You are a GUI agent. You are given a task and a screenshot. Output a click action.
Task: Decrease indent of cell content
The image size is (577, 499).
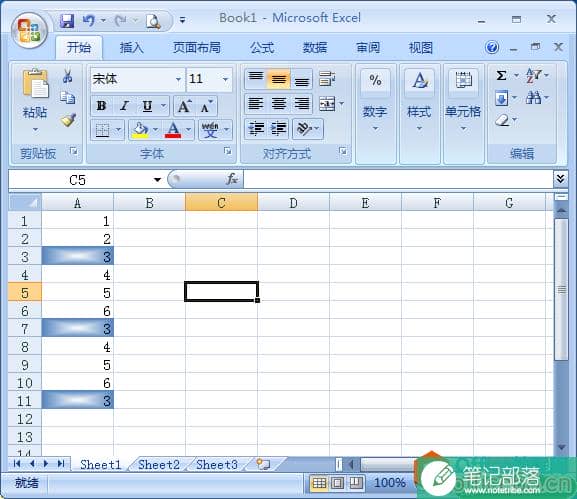256,128
